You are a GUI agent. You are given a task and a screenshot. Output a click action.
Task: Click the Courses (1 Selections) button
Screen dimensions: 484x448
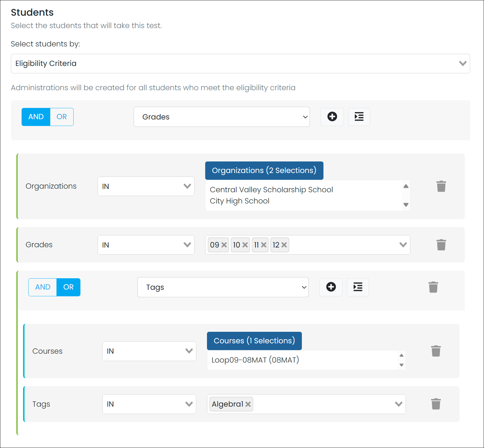(x=254, y=341)
